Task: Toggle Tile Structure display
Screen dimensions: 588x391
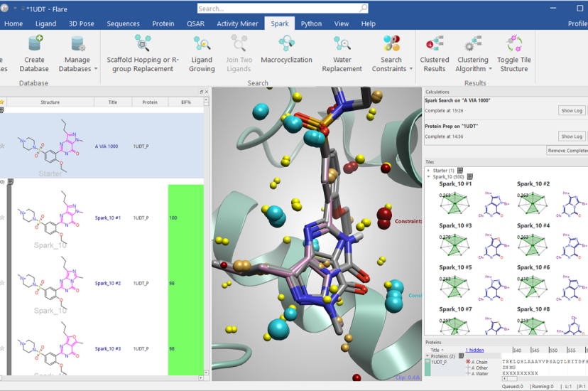Action: click(513, 53)
